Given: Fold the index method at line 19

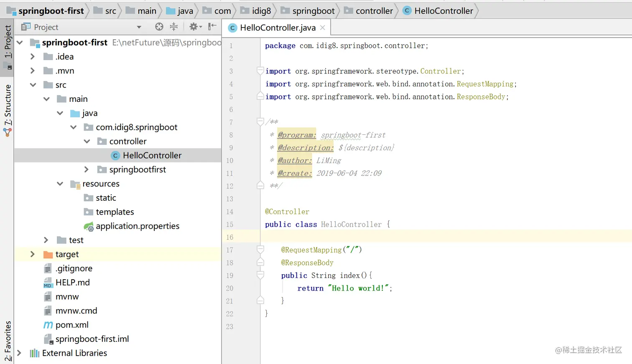Looking at the screenshot, I should pyautogui.click(x=260, y=275).
